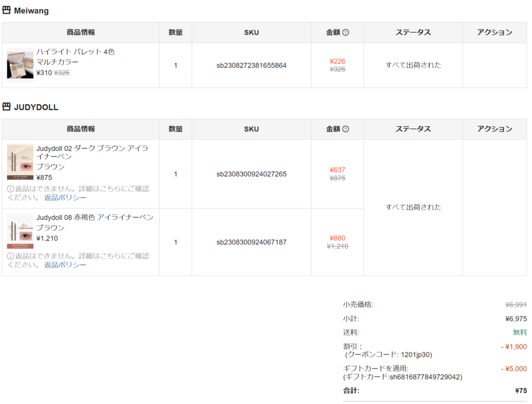The height and width of the screenshot is (404, 532).
Task: Click the 商品情報 header in Meiwang table
Action: (81, 32)
